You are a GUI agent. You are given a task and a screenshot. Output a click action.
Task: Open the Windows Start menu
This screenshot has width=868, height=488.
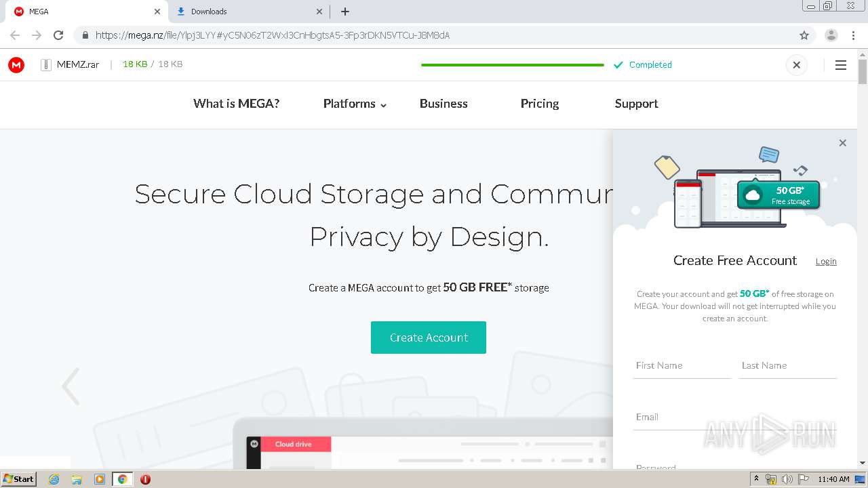19,479
